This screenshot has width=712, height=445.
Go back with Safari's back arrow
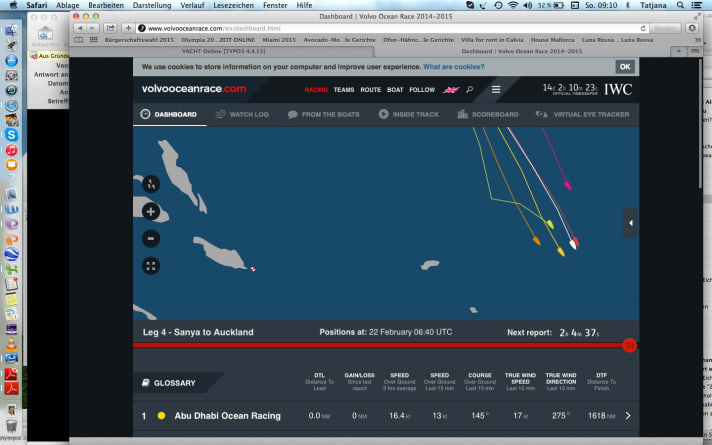coord(80,28)
